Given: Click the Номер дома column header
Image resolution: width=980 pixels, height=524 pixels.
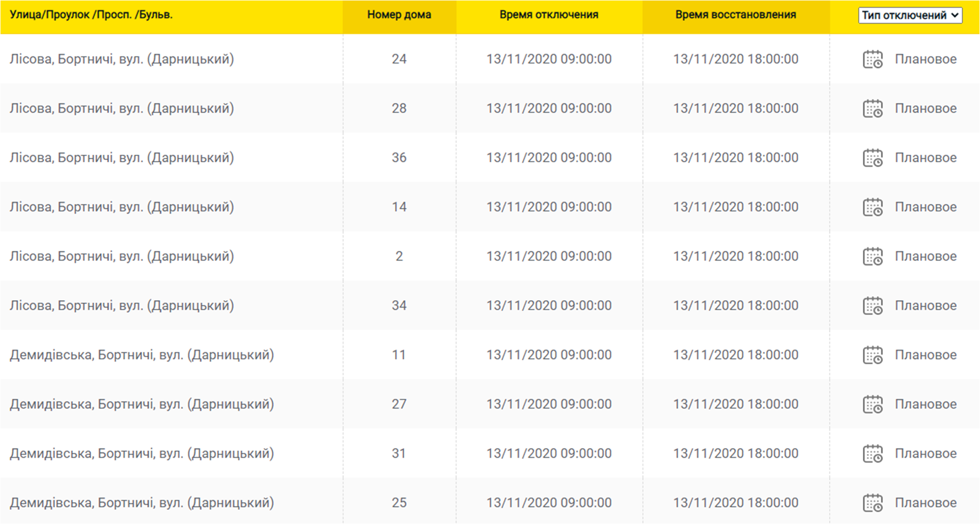Looking at the screenshot, I should [399, 15].
